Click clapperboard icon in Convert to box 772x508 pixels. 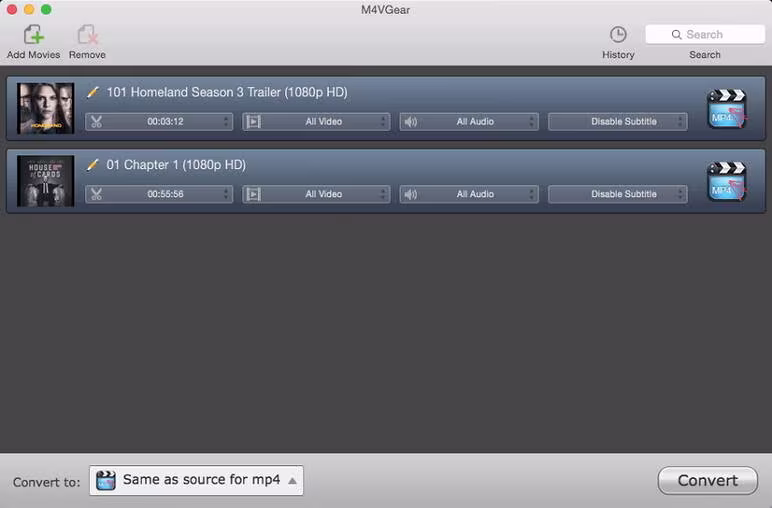click(106, 480)
